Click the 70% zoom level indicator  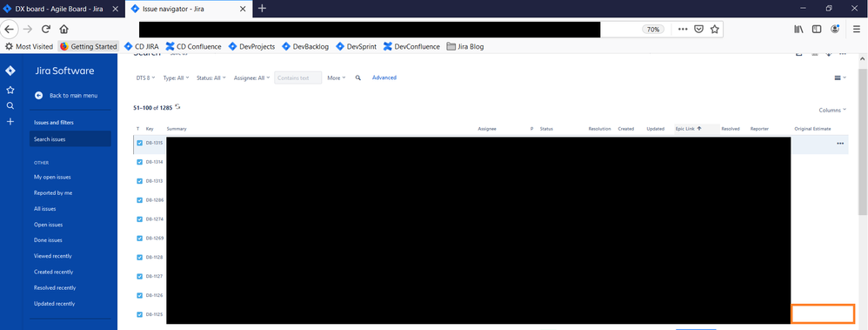(x=653, y=30)
